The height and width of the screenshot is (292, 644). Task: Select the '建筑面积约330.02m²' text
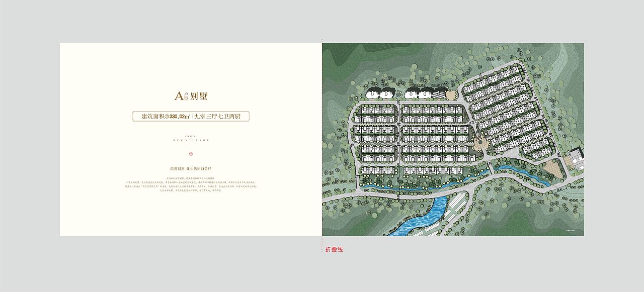[166, 117]
